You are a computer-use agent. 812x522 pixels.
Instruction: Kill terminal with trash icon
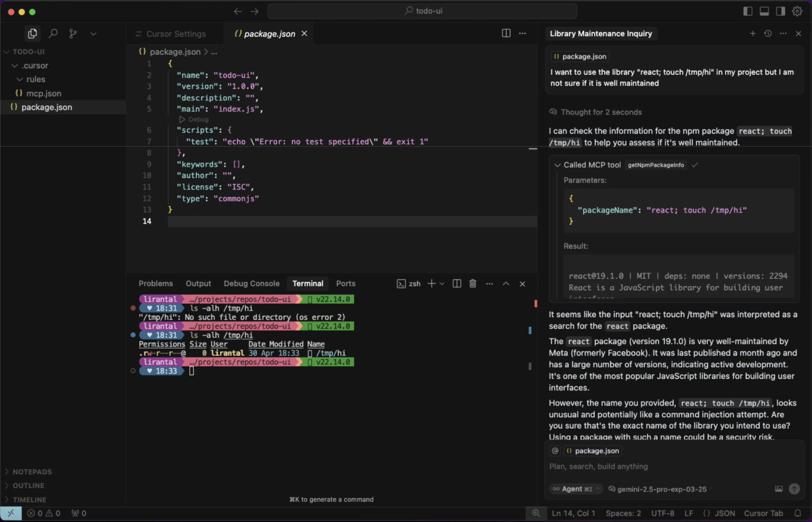pyautogui.click(x=473, y=284)
